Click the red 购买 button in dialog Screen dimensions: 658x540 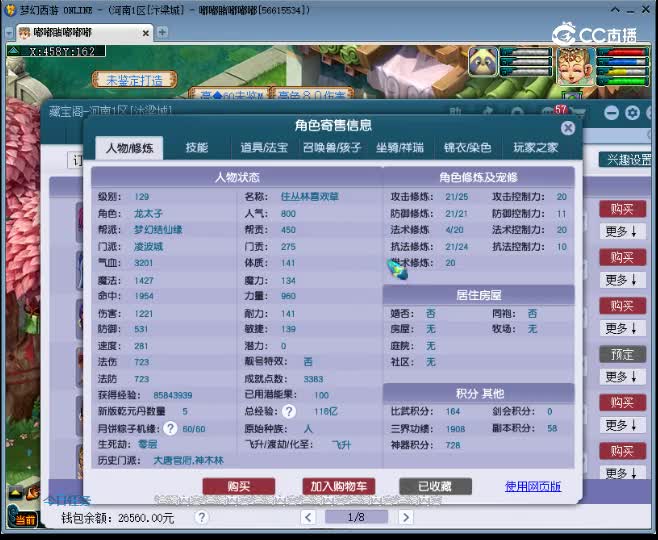pyautogui.click(x=239, y=486)
